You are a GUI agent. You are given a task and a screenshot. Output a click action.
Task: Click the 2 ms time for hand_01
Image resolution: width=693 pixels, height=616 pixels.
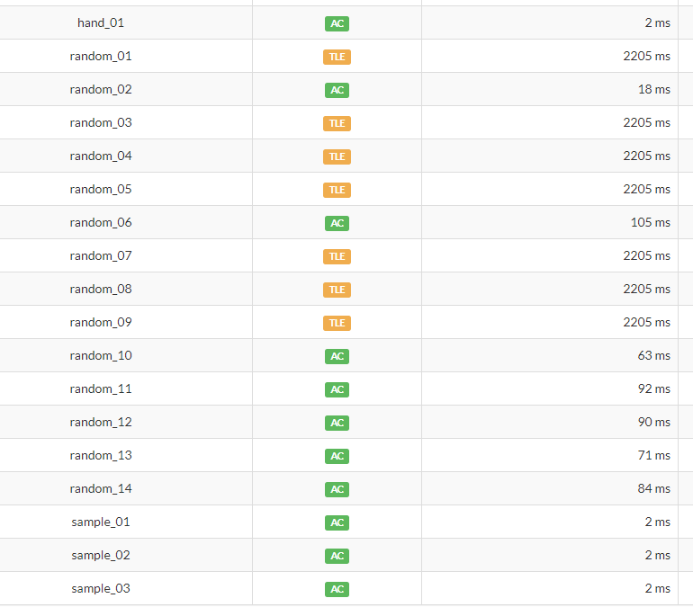pyautogui.click(x=658, y=23)
